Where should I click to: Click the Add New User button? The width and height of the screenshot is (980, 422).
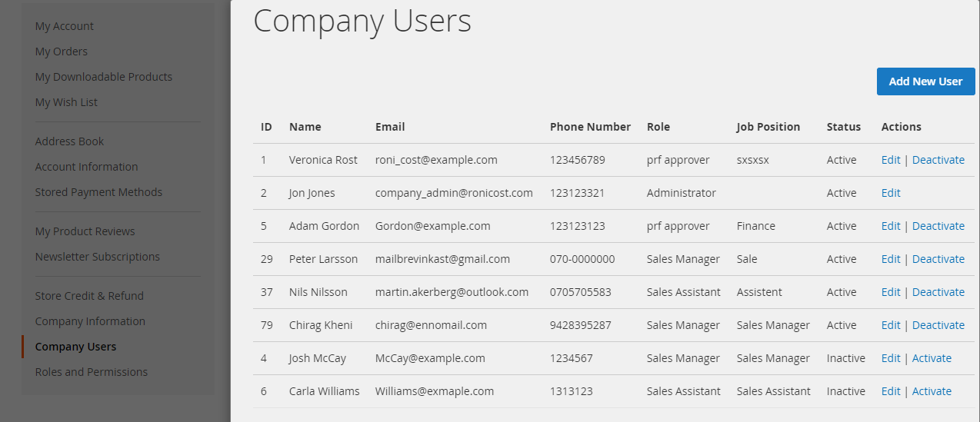pyautogui.click(x=925, y=81)
